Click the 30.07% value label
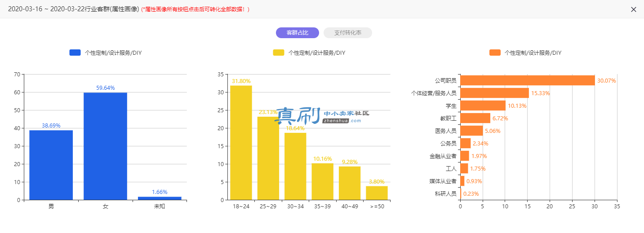This screenshot has height=233, width=644. 607,81
